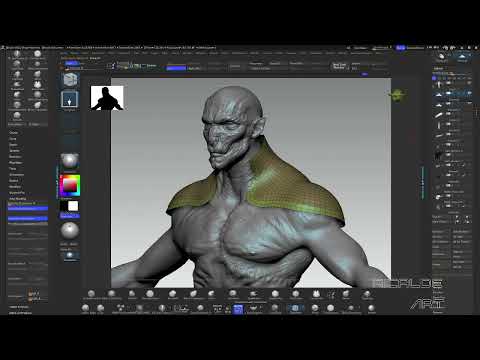This screenshot has width=480, height=360.
Task: Click the bright blue highlighted button in bottom shelf
Action: click(238, 309)
